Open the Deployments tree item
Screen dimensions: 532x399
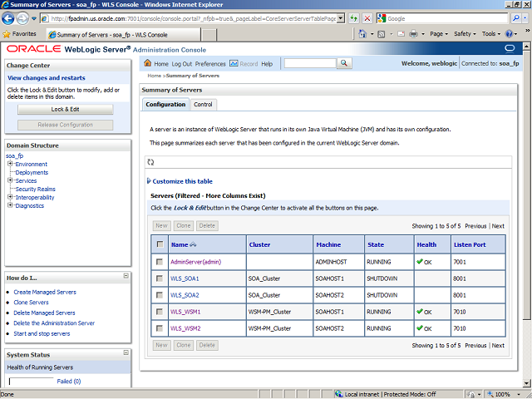[32, 173]
